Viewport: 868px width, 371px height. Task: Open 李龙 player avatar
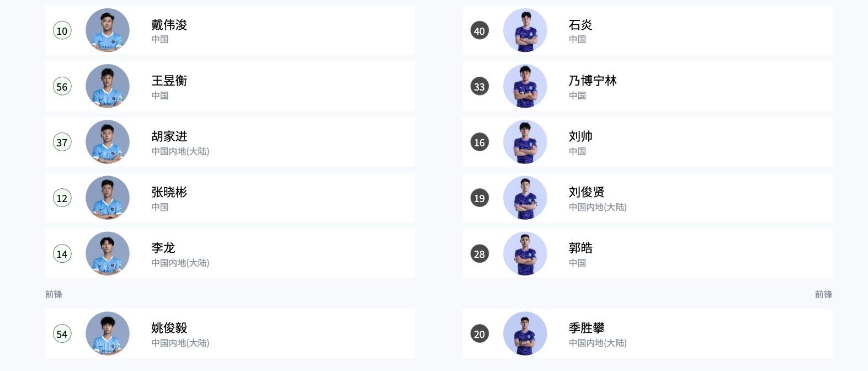coord(108,253)
